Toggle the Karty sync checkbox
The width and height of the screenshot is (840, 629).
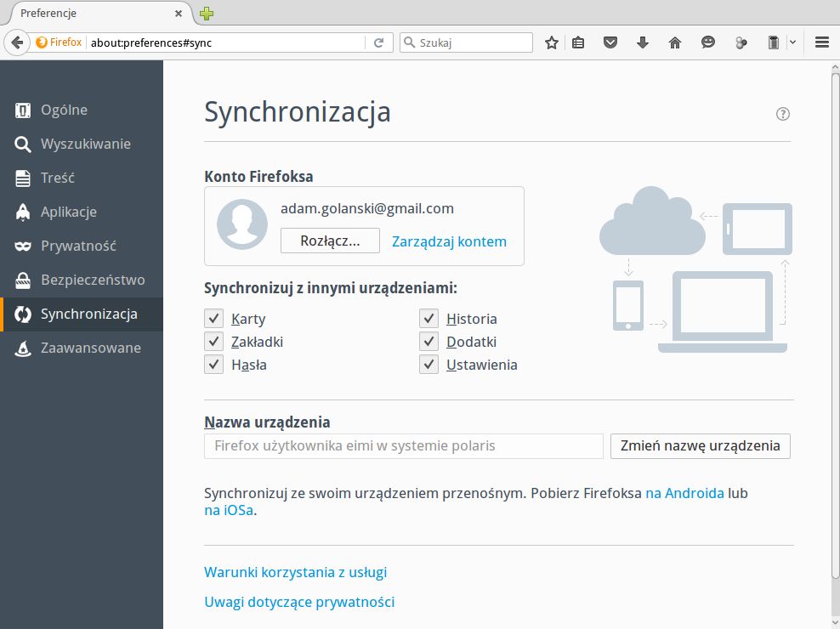(x=213, y=318)
